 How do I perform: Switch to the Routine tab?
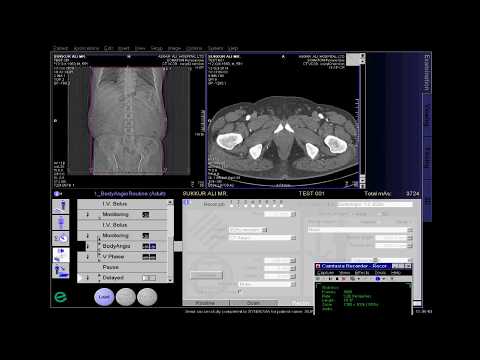click(x=205, y=303)
